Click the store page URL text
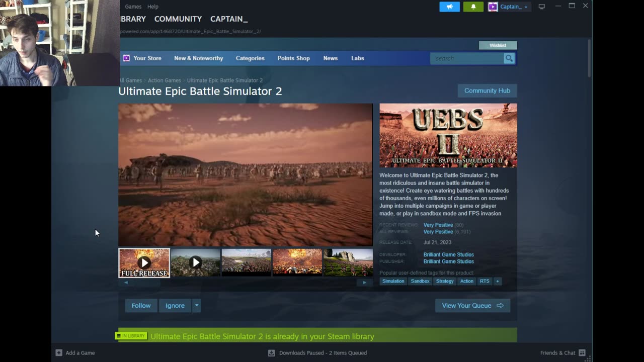Viewport: 644px width, 362px height. pyautogui.click(x=190, y=32)
